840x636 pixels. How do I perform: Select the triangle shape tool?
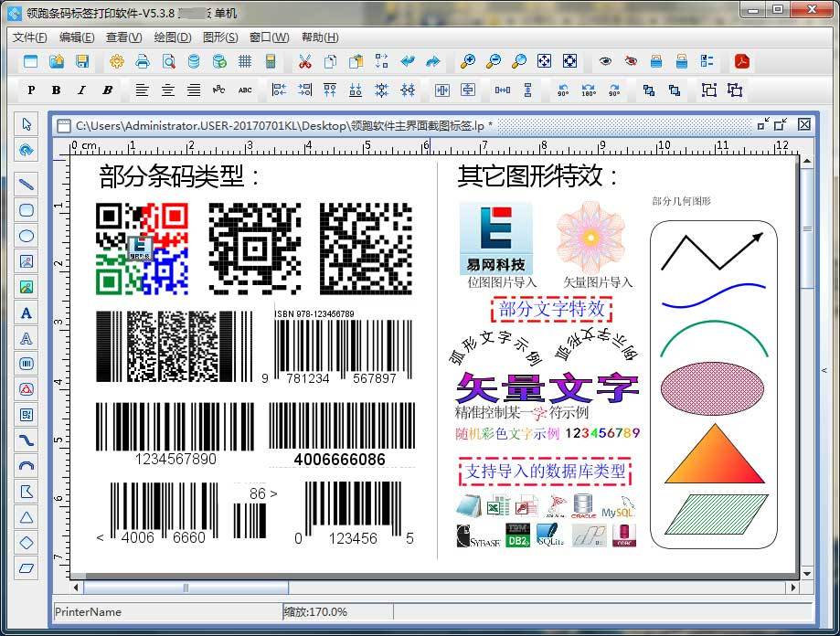27,517
